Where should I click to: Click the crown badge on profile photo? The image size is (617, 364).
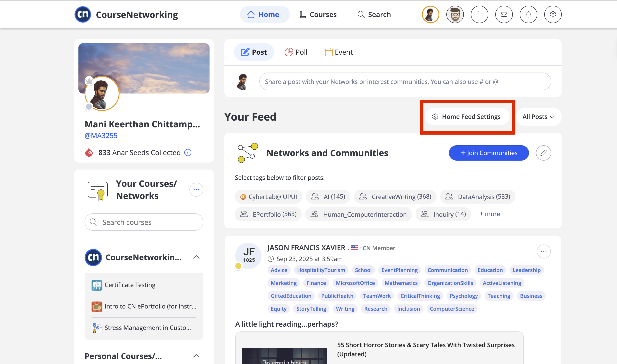[89, 80]
